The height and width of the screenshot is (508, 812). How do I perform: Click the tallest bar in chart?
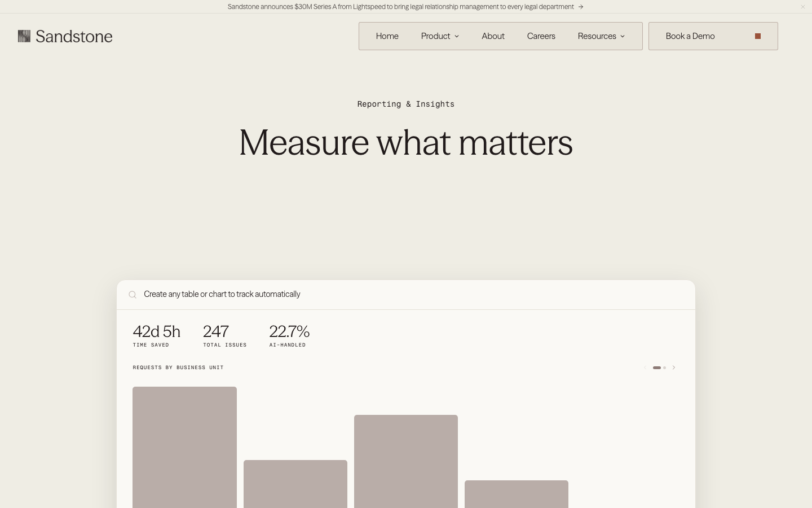(184, 447)
